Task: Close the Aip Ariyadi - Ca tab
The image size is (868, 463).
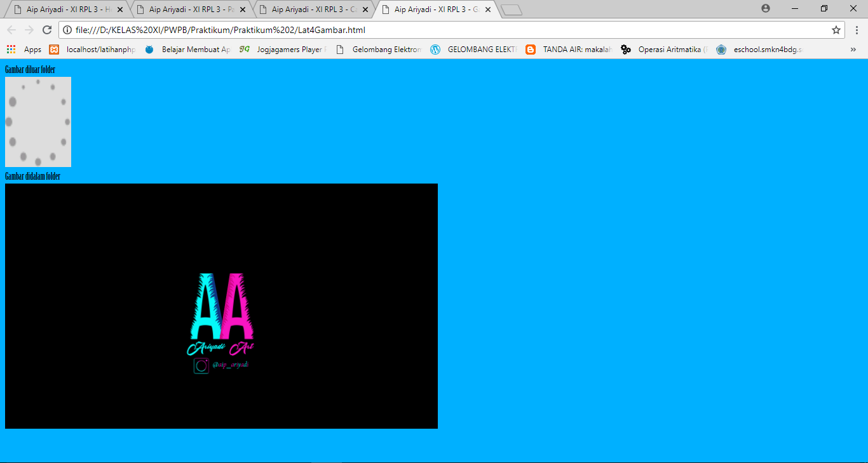Action: pos(365,10)
